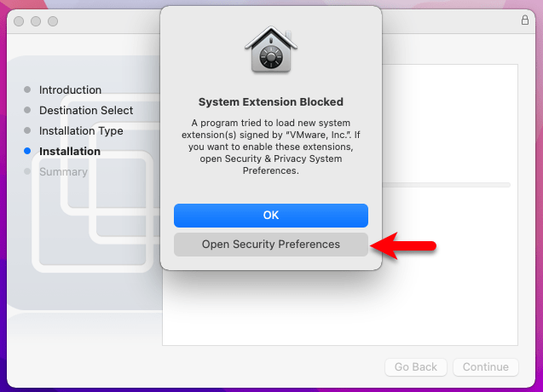Click the Destination Select step bullet
The width and height of the screenshot is (543, 392).
tap(27, 110)
